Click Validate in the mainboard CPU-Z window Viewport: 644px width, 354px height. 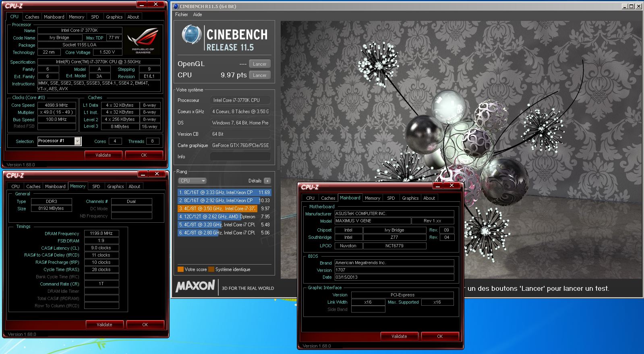pos(399,336)
